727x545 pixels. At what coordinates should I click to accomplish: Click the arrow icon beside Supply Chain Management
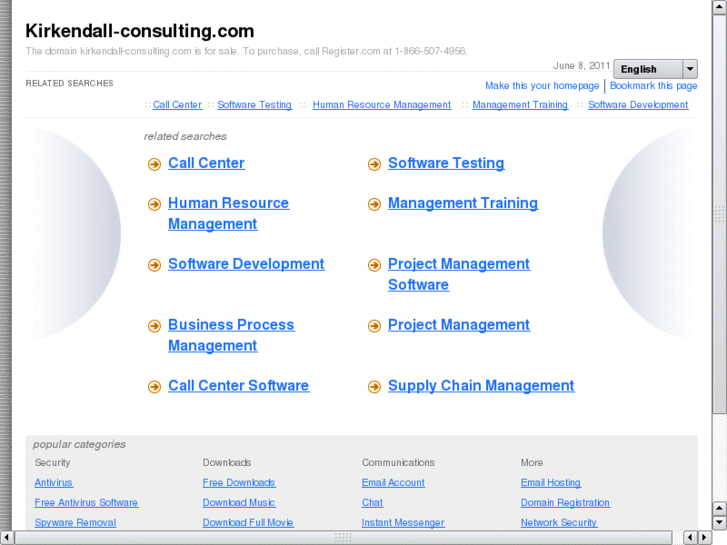pos(374,387)
